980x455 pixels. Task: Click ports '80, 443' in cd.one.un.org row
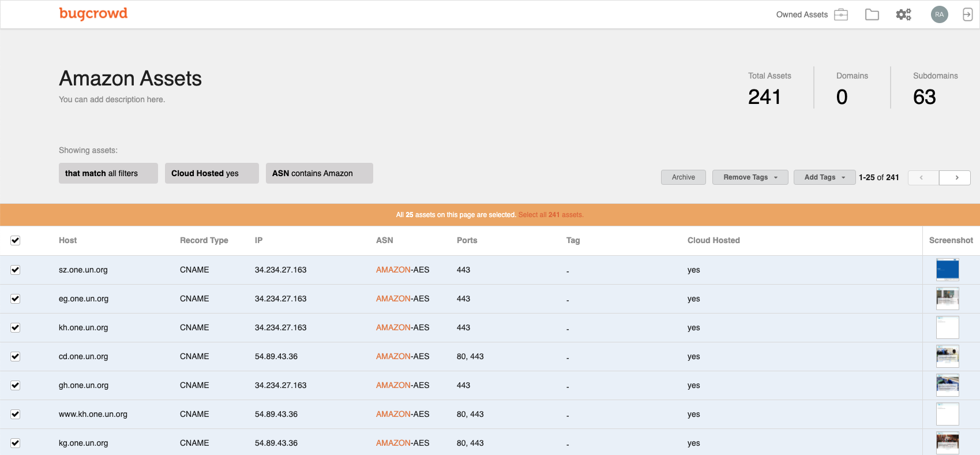[x=470, y=356]
